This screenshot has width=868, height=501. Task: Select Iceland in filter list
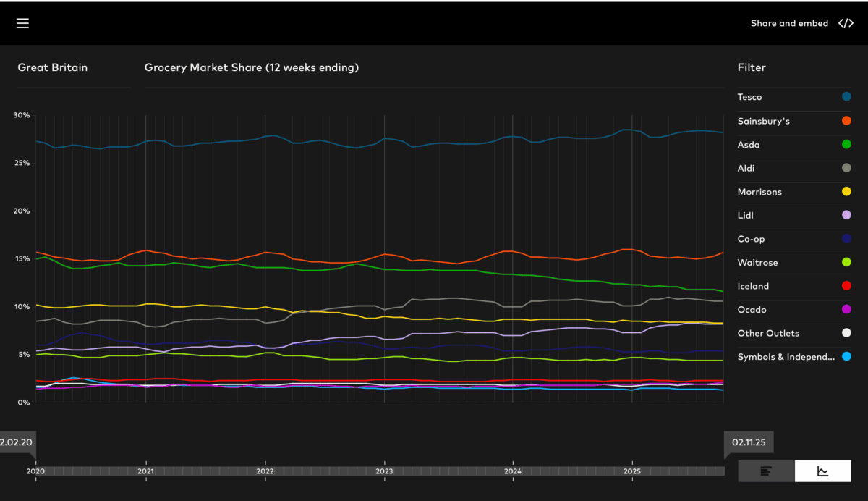[753, 286]
